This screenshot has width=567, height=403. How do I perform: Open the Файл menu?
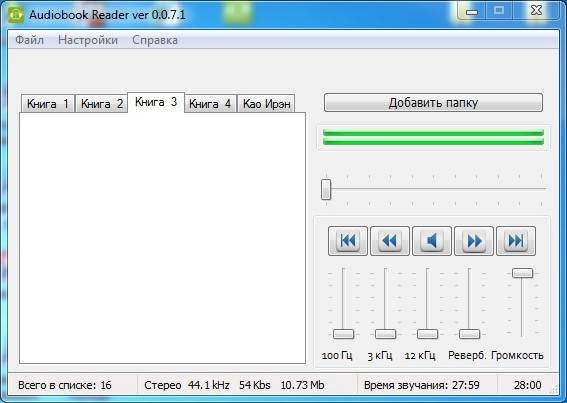(30, 40)
